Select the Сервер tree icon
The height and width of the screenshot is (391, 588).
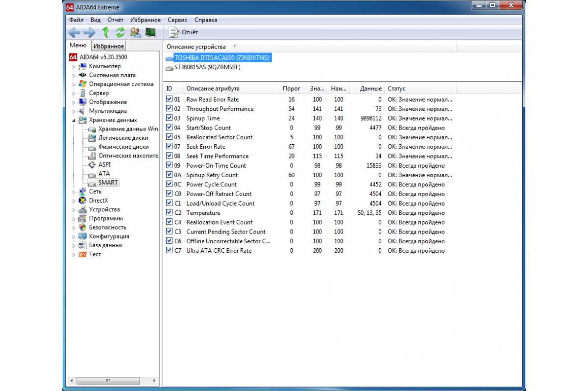83,93
